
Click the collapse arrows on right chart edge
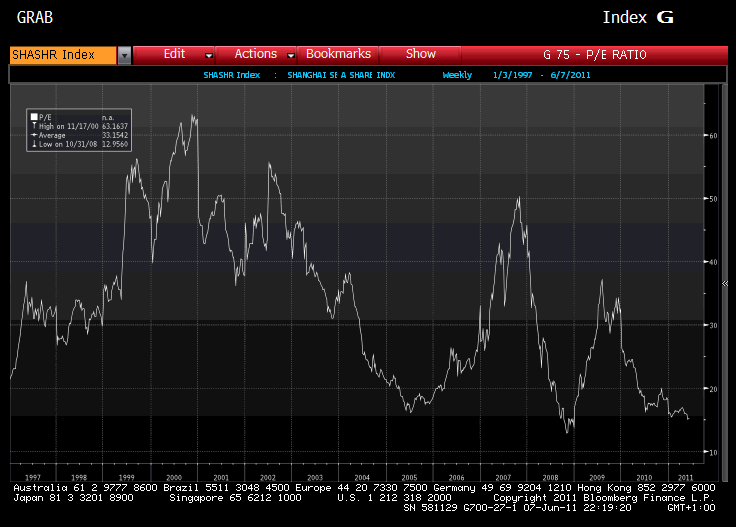click(725, 285)
